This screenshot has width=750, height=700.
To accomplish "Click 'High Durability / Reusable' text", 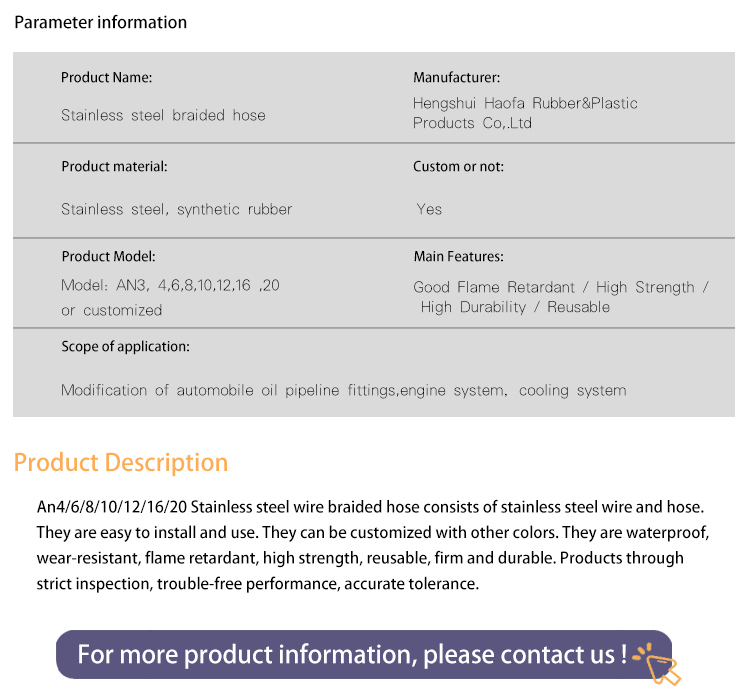I will [515, 307].
